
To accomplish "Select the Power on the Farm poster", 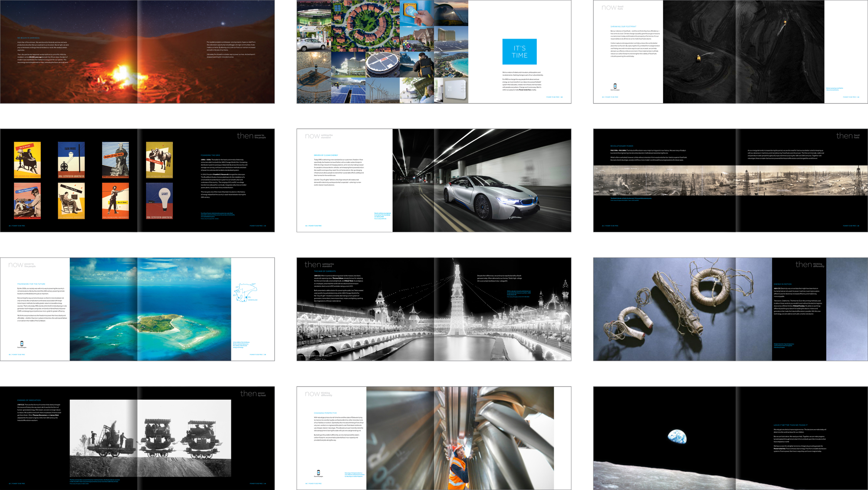I will [115, 160].
